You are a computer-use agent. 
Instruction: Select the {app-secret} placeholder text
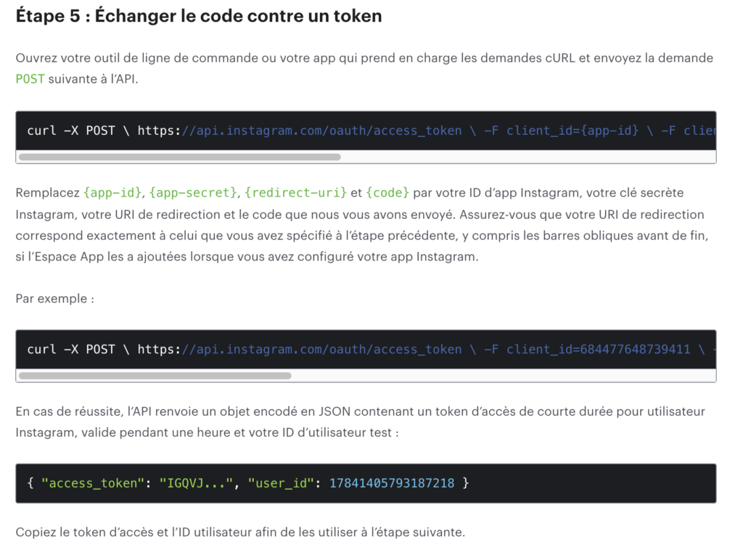coord(193,193)
